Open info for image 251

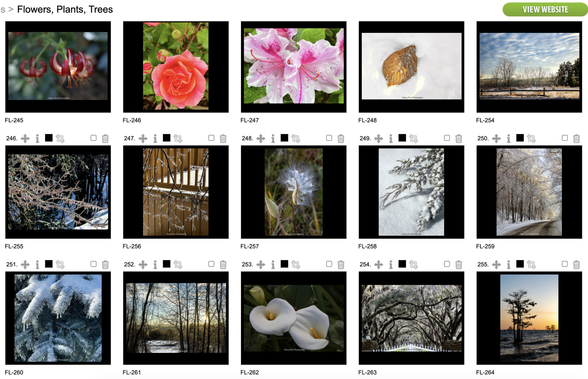click(38, 264)
